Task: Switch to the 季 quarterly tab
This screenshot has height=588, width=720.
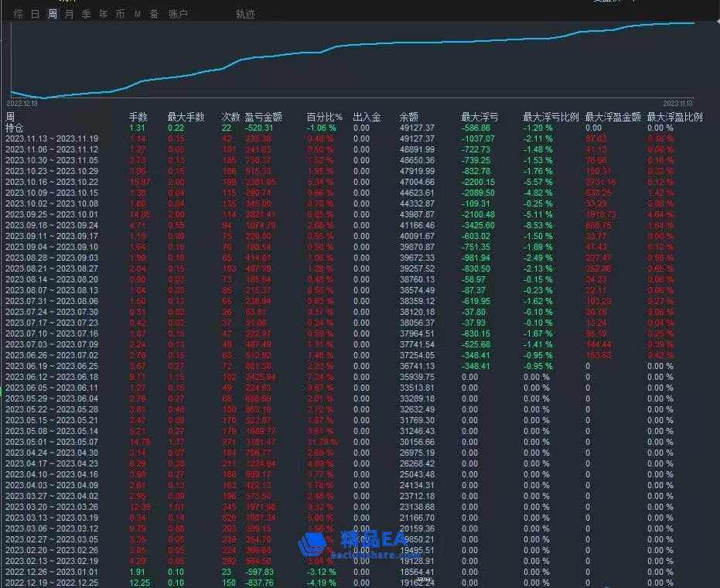Action: pyautogui.click(x=86, y=14)
